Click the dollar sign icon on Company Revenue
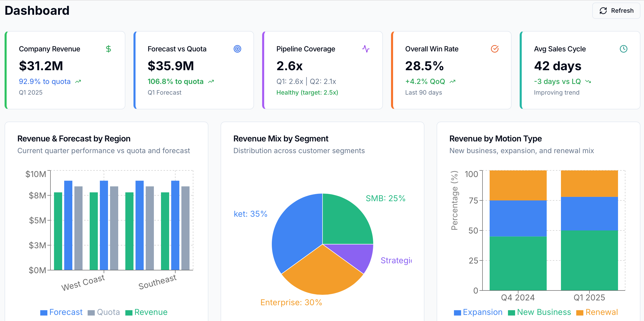This screenshot has height=321, width=644. click(109, 49)
